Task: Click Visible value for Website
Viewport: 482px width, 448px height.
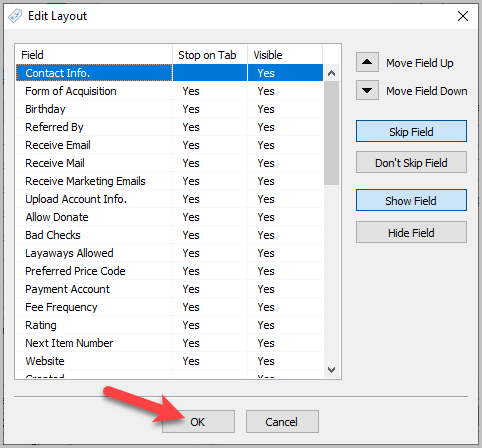Action: click(266, 361)
